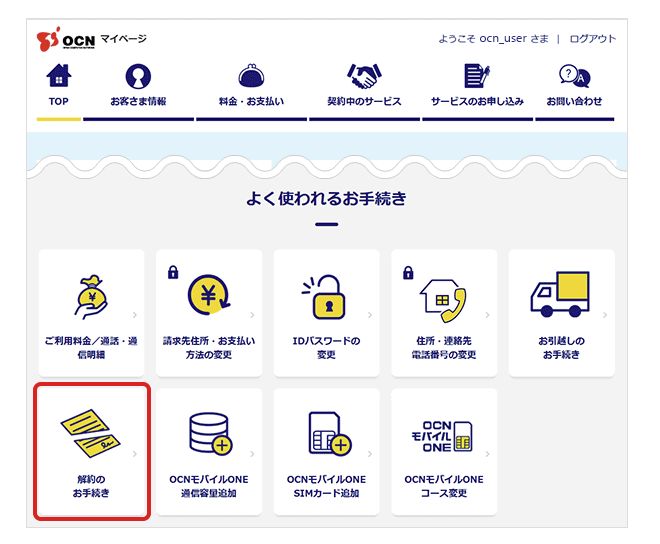Click the handshake icon for 契約中のサービス
Image resolution: width=660 pixels, height=544 pixels.
click(364, 76)
